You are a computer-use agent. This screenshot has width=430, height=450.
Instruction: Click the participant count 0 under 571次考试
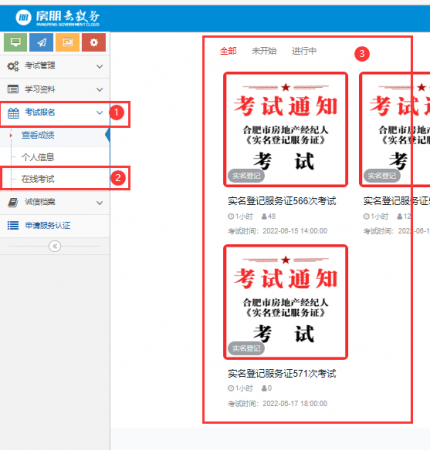[267, 389]
